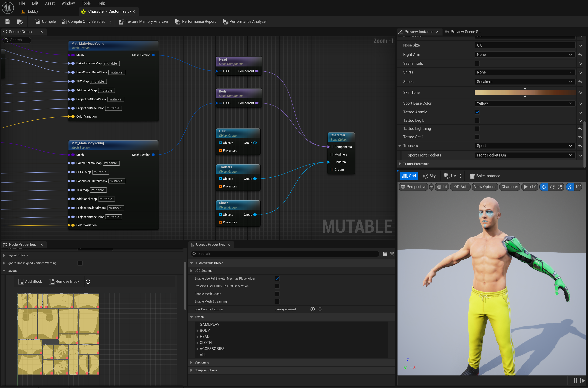
Task: Click the save asset floppy disk icon
Action: [7, 21]
